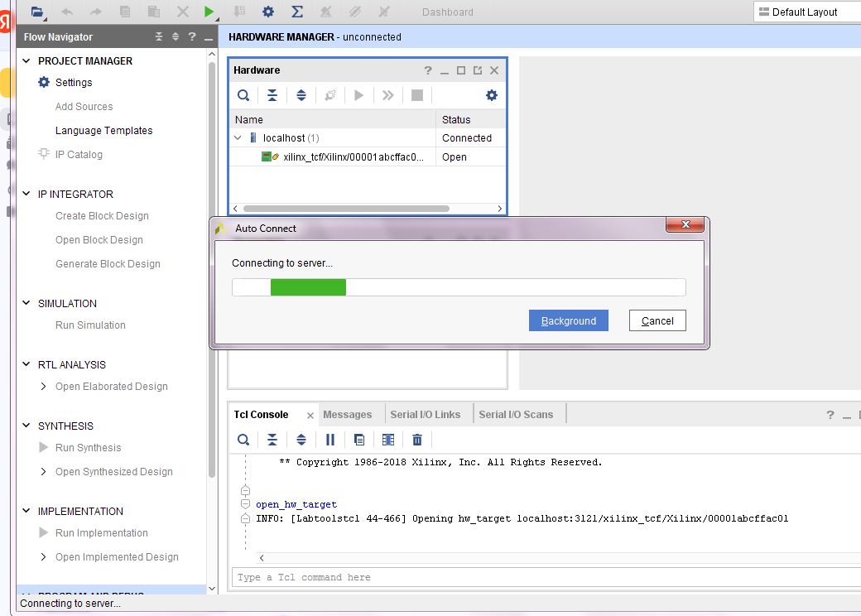Expand Open Implemented Design
861x616 pixels.
coord(43,556)
